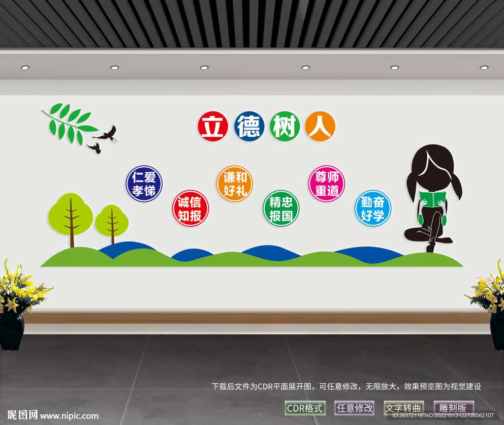This screenshot has height=425, width=504.
Task: Click the red 立 circle
Action: click(x=213, y=126)
